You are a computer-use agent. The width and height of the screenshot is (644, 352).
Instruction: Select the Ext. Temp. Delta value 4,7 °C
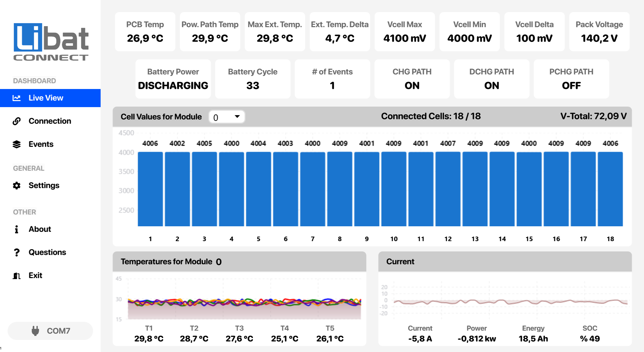coord(340,38)
